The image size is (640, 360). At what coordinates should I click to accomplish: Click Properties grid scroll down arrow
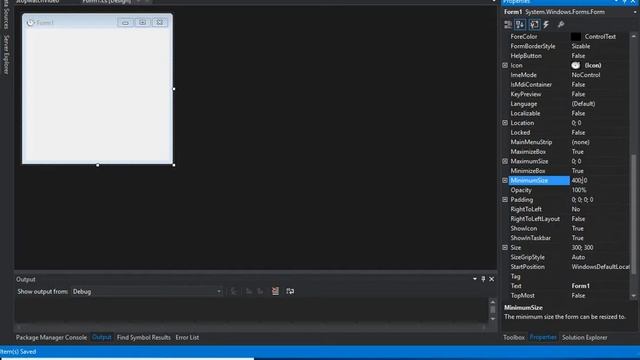tap(634, 296)
